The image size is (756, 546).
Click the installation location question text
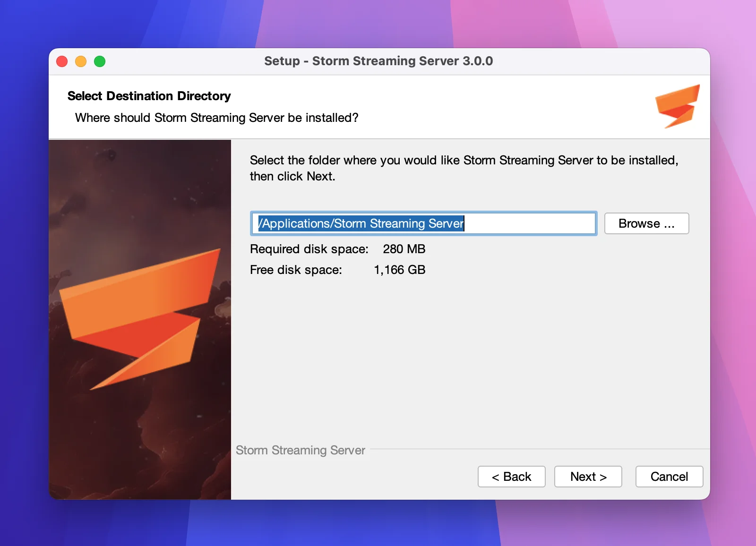(x=216, y=118)
